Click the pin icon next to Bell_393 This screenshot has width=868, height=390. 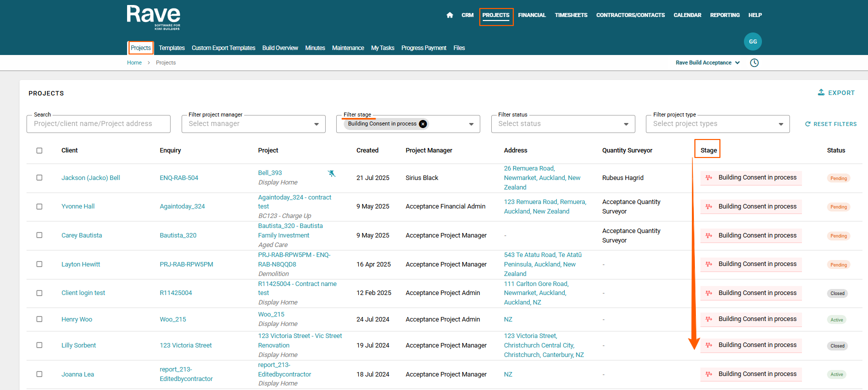pyautogui.click(x=331, y=173)
